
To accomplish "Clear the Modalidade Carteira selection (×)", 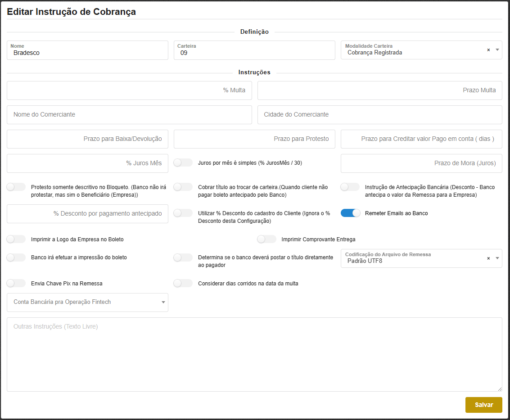I will point(488,50).
